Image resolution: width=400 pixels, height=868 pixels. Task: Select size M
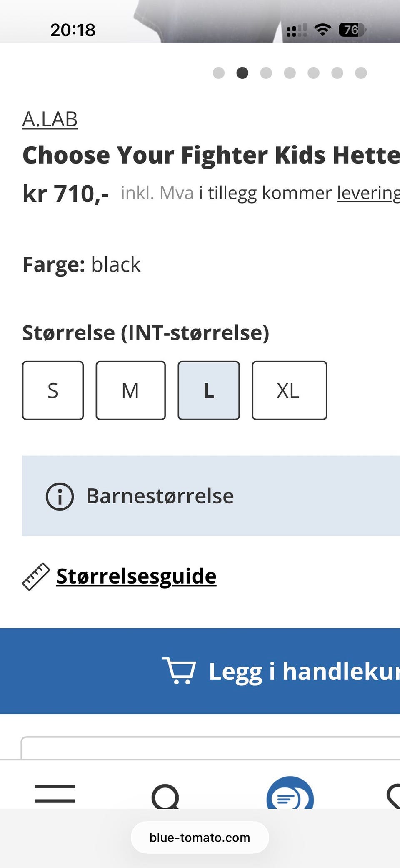pos(130,390)
